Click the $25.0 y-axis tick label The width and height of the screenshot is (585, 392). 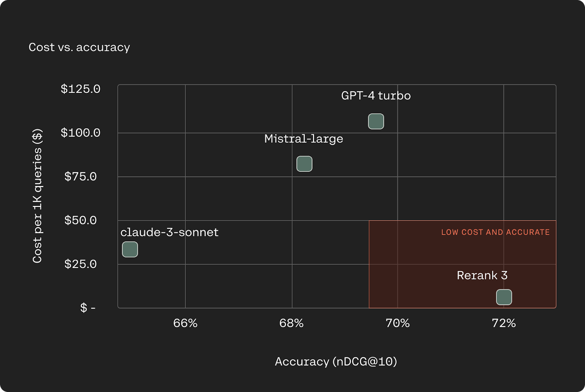click(x=80, y=264)
